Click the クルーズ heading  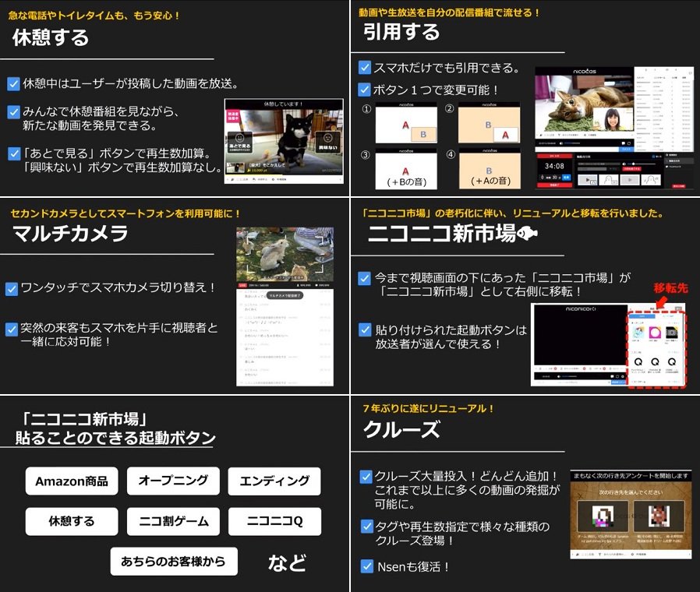click(401, 429)
